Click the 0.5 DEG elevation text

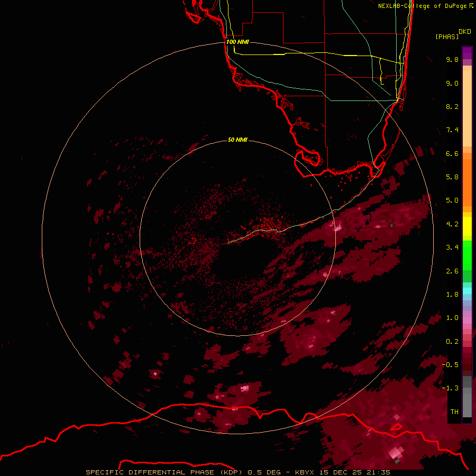264,472
